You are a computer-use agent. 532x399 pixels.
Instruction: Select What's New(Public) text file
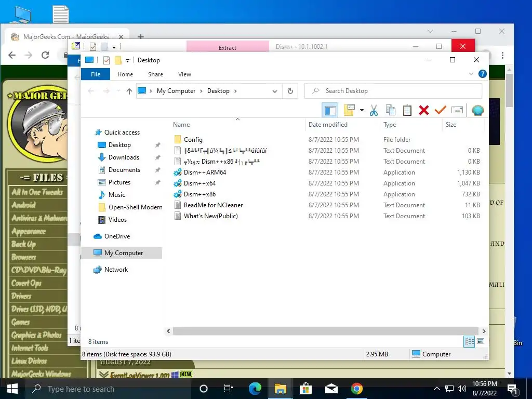[x=210, y=216]
